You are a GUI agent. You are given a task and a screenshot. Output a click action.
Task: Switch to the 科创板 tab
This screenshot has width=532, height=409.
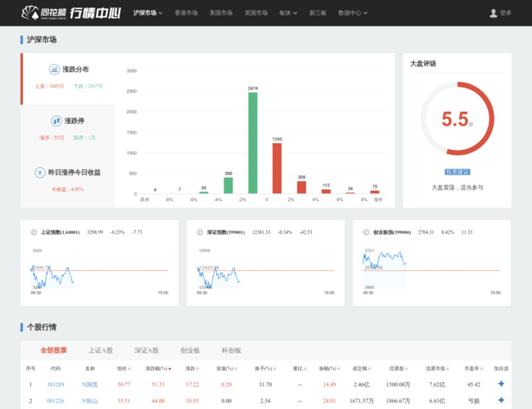tap(231, 350)
